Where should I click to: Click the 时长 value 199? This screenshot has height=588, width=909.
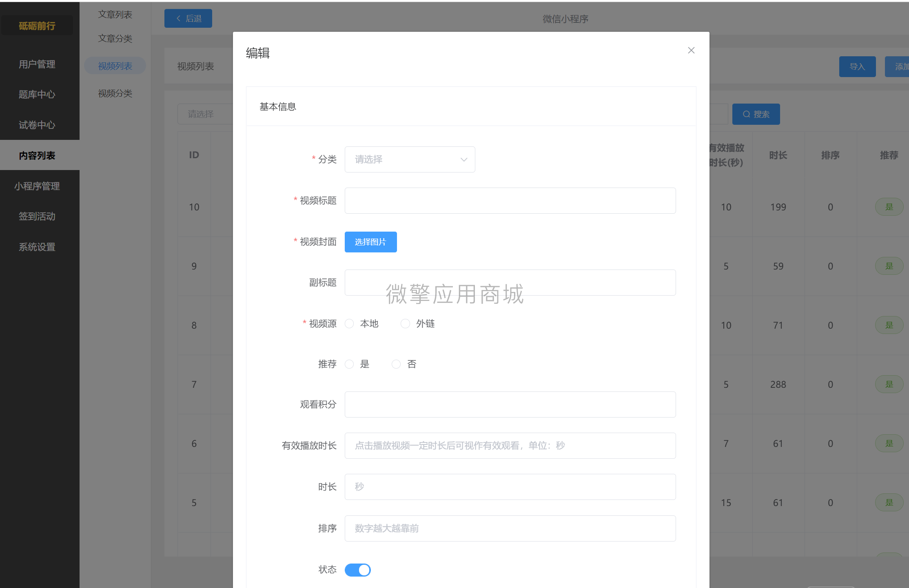point(778,207)
